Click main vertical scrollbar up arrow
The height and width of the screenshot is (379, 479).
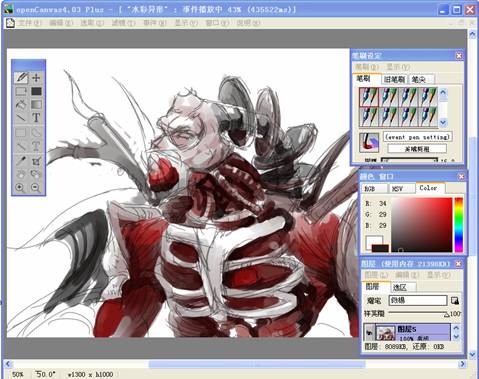point(472,34)
